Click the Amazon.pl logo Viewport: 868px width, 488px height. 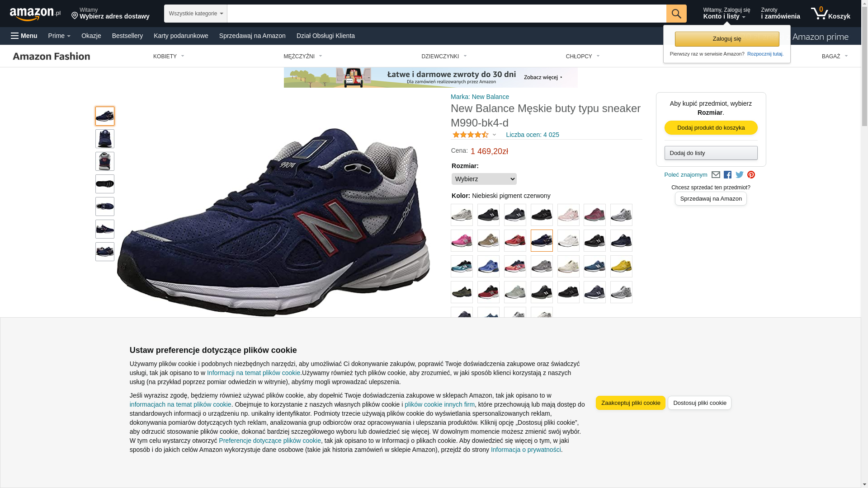[x=35, y=14]
